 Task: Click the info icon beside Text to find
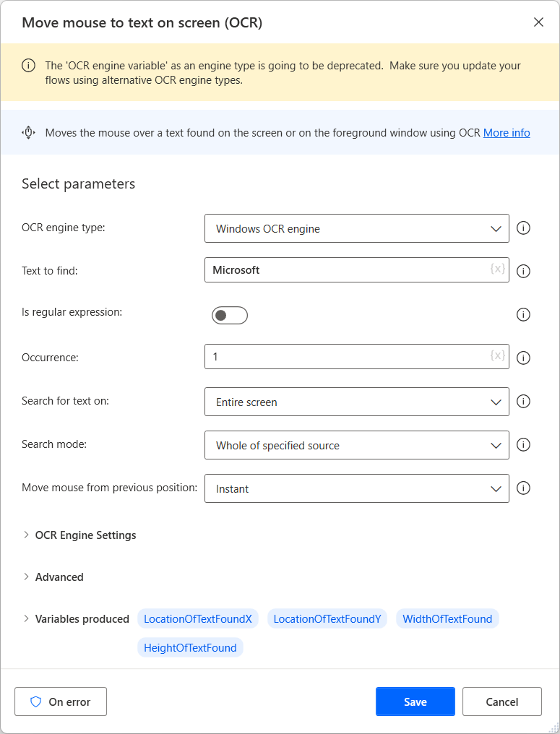523,270
